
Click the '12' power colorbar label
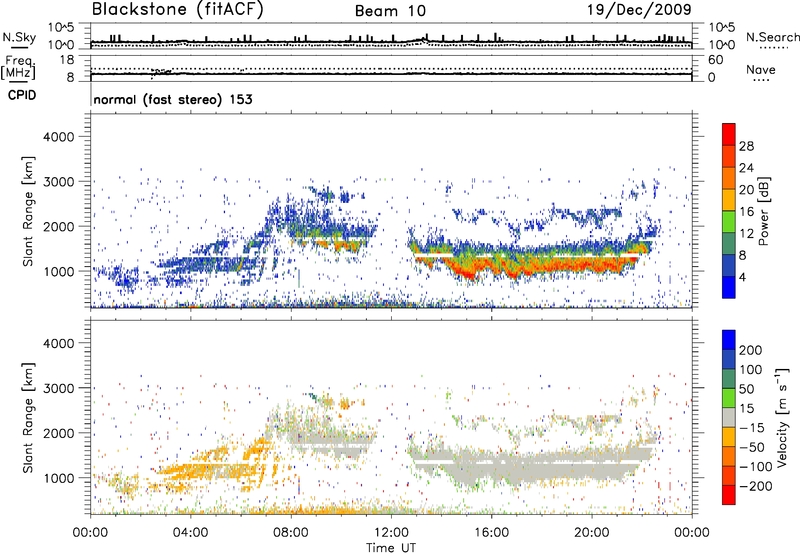(746, 234)
